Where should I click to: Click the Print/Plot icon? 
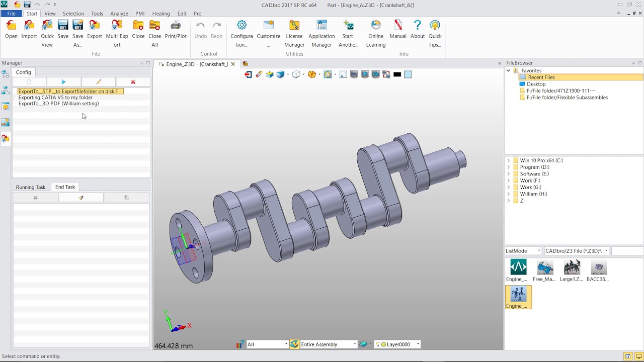(x=176, y=26)
